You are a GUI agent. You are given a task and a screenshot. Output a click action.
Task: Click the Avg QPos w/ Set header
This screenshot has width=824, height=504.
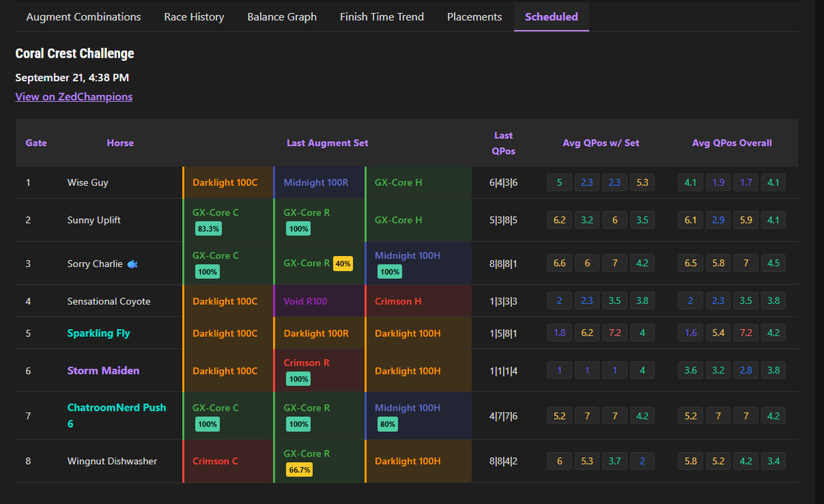[601, 143]
